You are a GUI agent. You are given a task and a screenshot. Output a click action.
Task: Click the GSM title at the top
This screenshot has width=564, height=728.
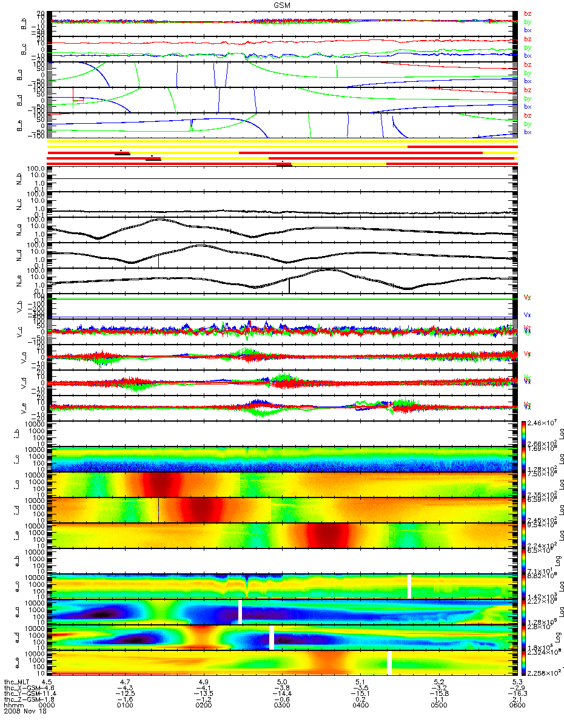(x=282, y=5)
